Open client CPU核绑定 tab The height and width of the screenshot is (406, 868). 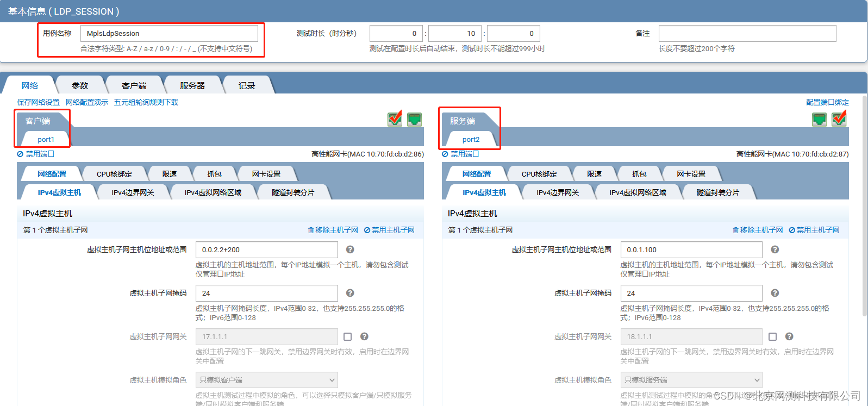click(114, 174)
